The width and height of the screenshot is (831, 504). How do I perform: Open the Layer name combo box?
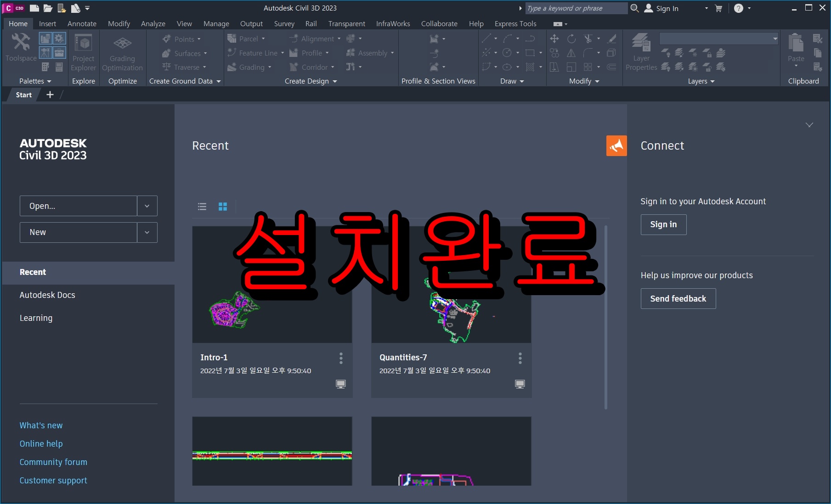pyautogui.click(x=719, y=39)
